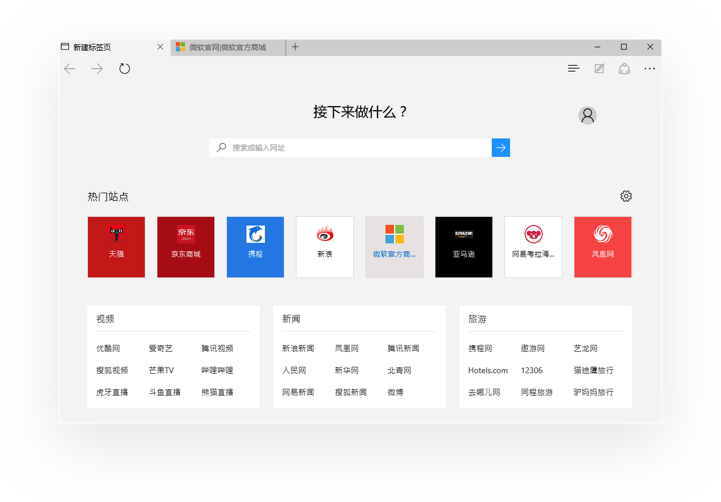Open the 斗鱼直播 link
Screen dimensions: 721x502
click(164, 393)
